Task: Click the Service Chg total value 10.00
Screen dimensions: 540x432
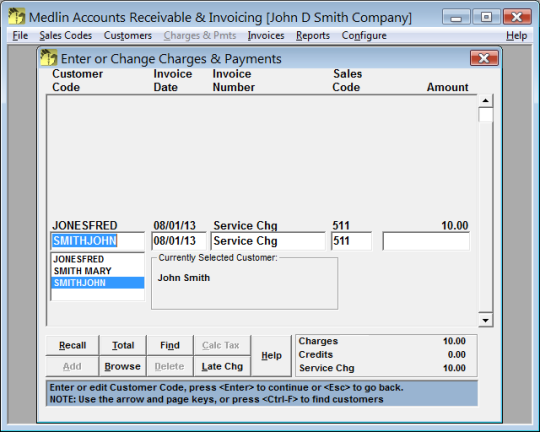Action: point(454,368)
